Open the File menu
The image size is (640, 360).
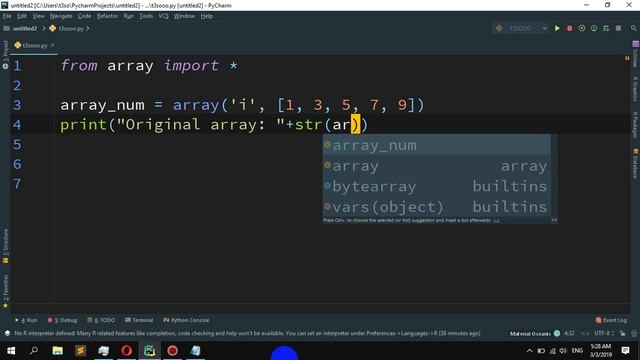(x=7, y=16)
